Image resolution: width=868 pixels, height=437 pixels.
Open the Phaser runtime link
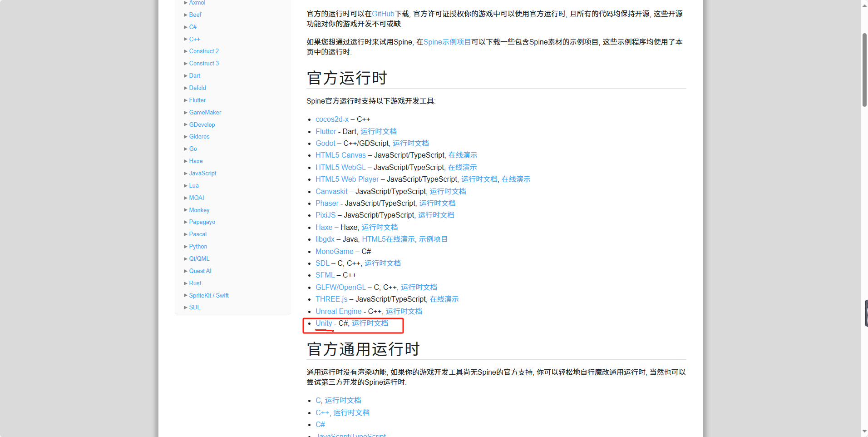click(x=327, y=203)
